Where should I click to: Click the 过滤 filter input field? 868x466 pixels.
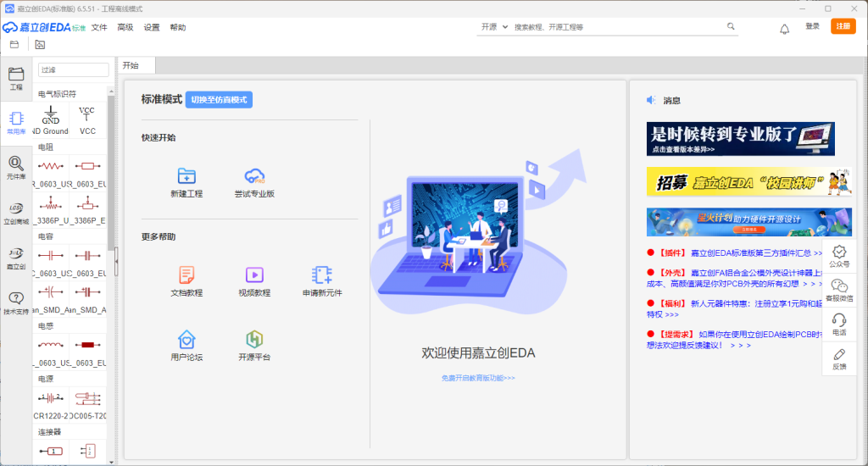(73, 69)
